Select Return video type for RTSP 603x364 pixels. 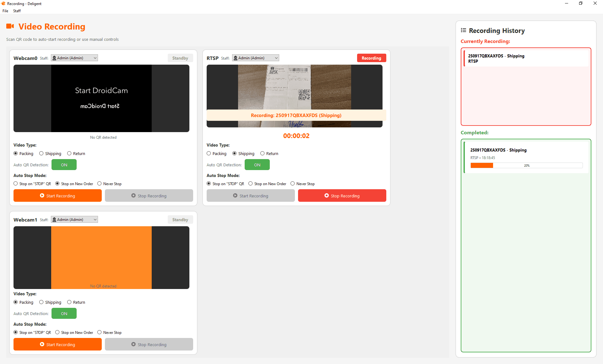coord(262,153)
